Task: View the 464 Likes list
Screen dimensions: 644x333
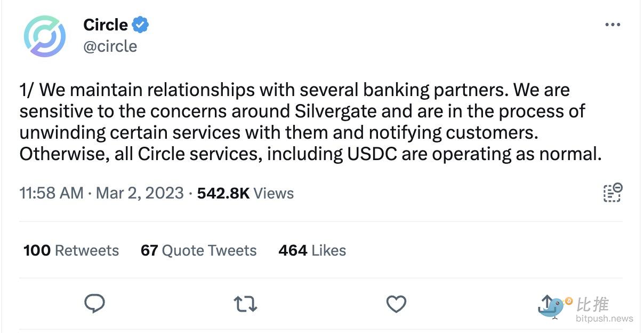Action: [x=312, y=250]
